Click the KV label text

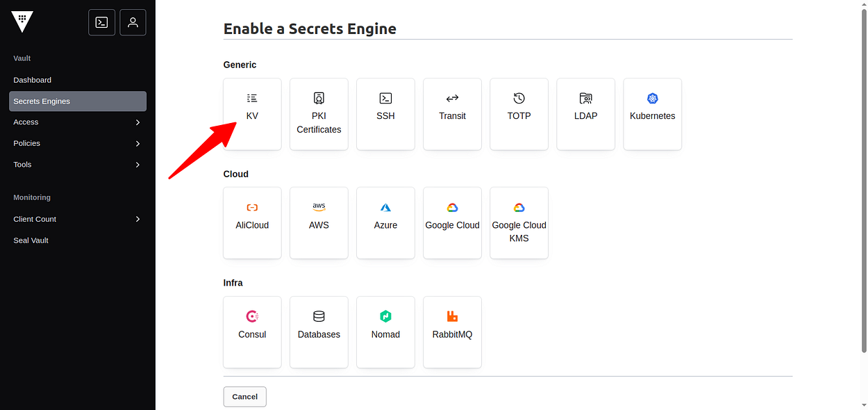[252, 116]
